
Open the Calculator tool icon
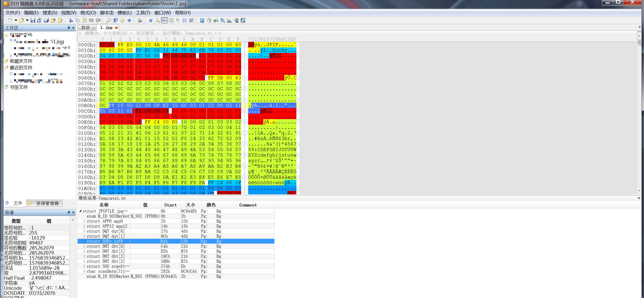pyautogui.click(x=202, y=20)
